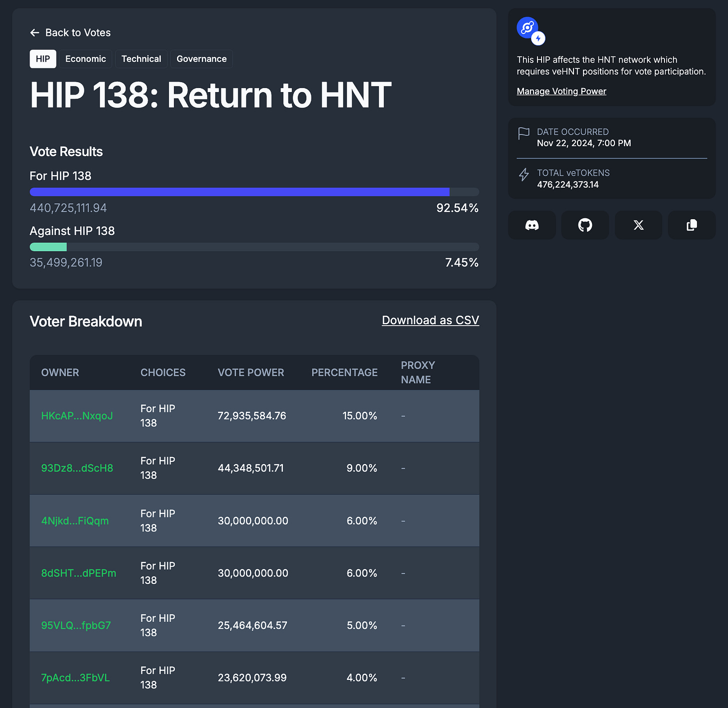Click the 7.45% vote result
Viewport: 728px width, 708px height.
click(x=462, y=263)
